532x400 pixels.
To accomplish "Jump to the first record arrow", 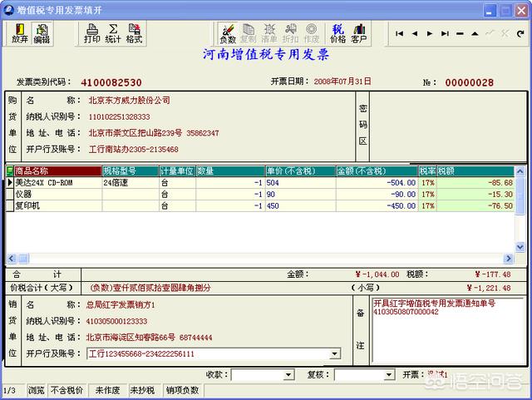I will tap(400, 34).
